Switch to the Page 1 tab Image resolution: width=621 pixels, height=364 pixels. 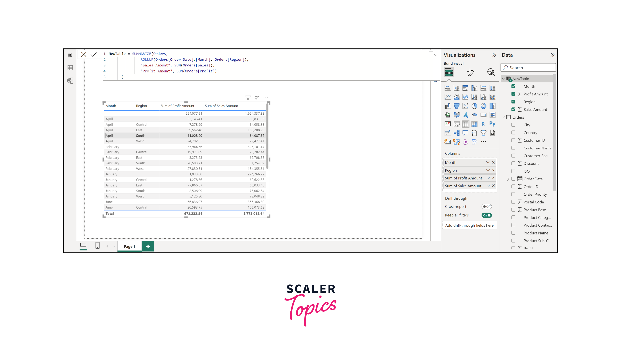(129, 246)
